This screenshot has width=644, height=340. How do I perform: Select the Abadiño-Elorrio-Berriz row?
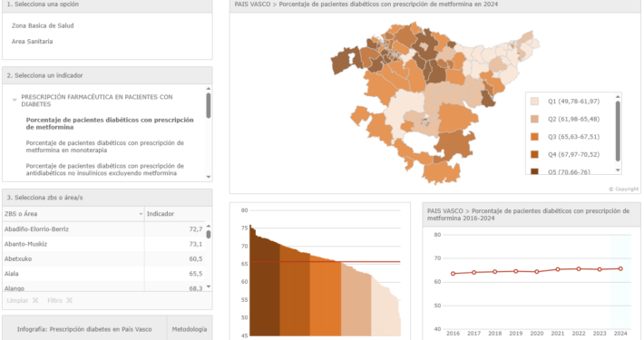tap(103, 229)
